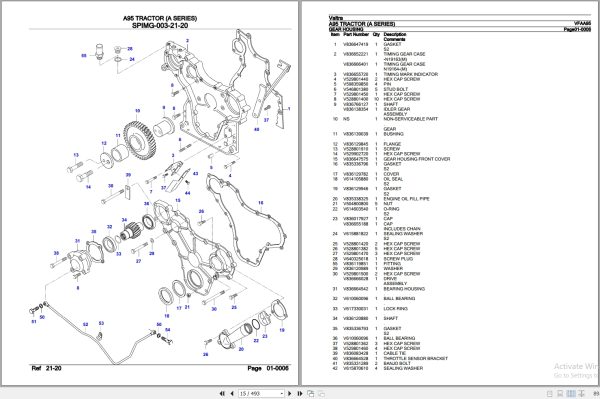Click the 'Page 01-0006' footer on diagram page
The image size is (600, 399).
(x=268, y=368)
